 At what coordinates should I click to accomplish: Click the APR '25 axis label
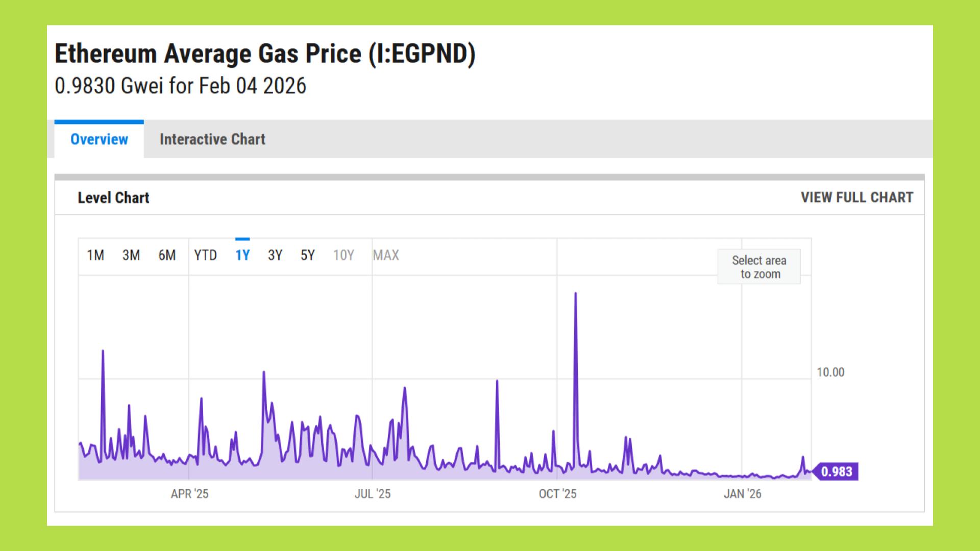click(x=189, y=494)
